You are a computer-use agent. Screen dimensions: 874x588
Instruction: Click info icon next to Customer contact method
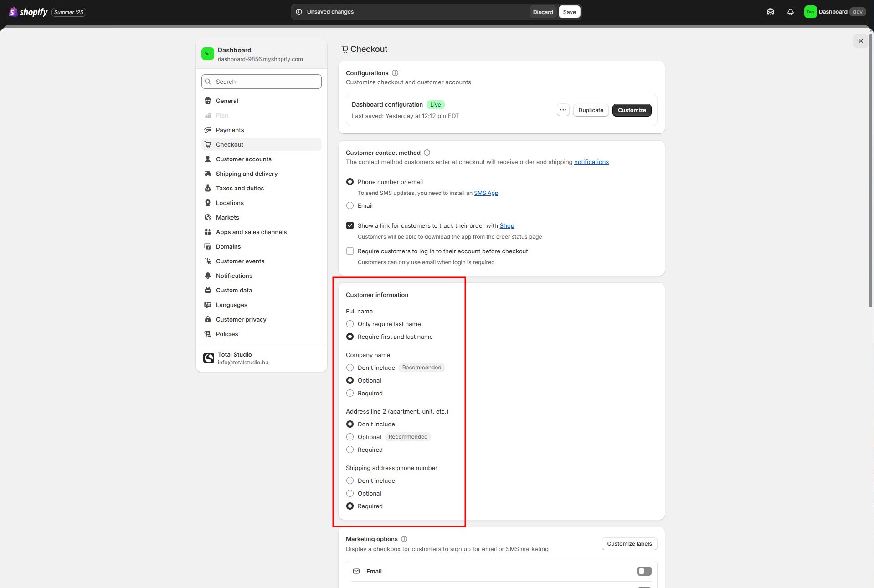click(427, 153)
